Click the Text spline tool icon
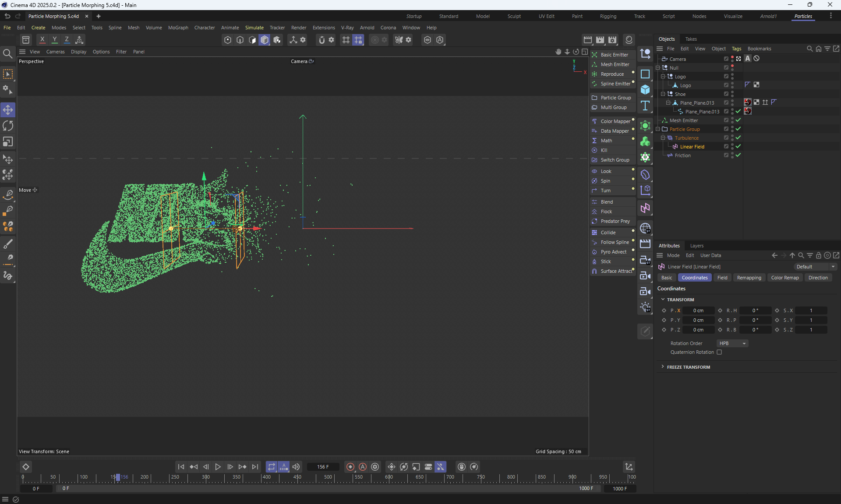This screenshot has height=504, width=841. coord(645,106)
